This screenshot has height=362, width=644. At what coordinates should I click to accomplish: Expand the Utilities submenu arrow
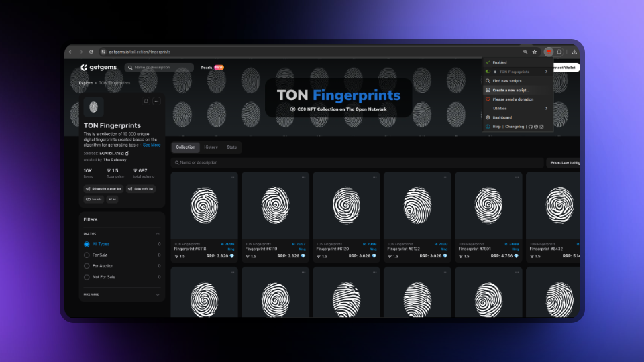click(546, 109)
